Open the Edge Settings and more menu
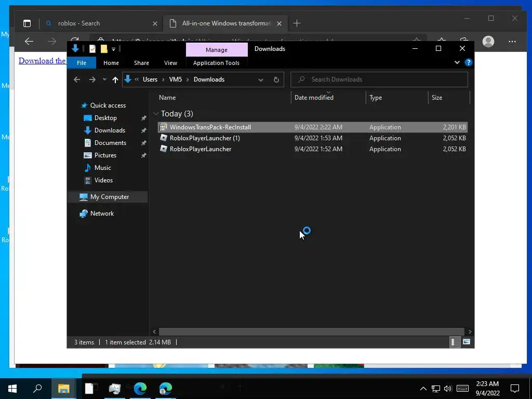This screenshot has height=399, width=532. pos(512,42)
